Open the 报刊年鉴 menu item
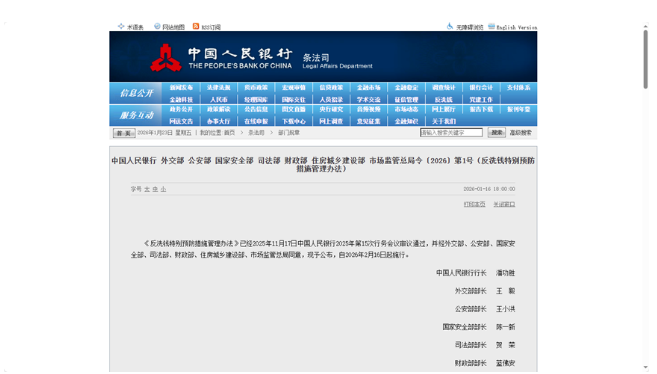The image size is (657, 374). click(519, 109)
